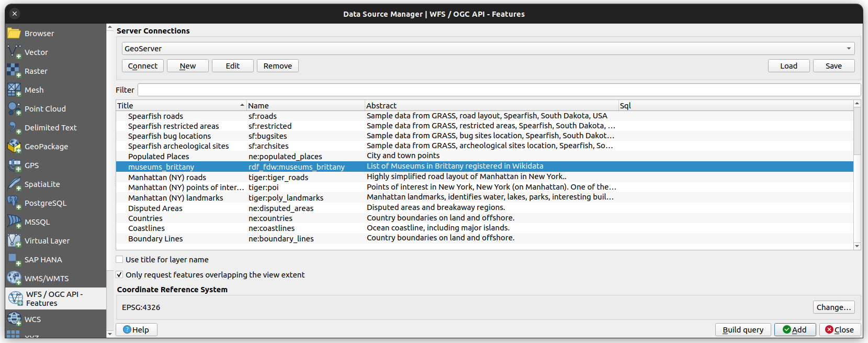868x343 pixels.
Task: Click Change… to modify the CRS
Action: [x=833, y=307]
